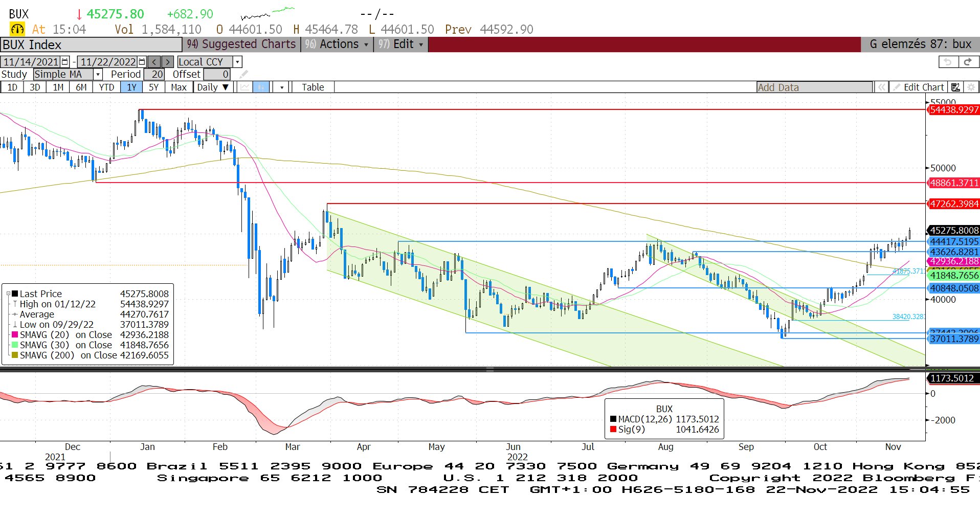Click the yellow gauge icon beside At
980x518 pixels.
17,29
